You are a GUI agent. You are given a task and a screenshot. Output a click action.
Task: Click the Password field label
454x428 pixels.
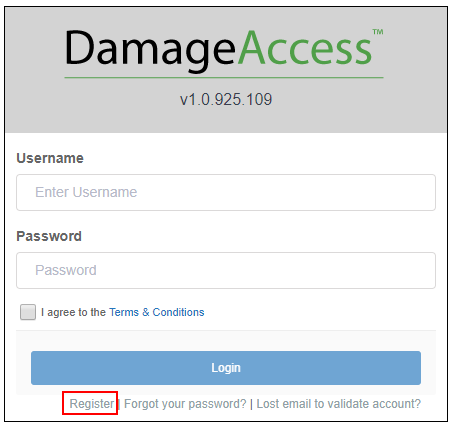click(49, 236)
